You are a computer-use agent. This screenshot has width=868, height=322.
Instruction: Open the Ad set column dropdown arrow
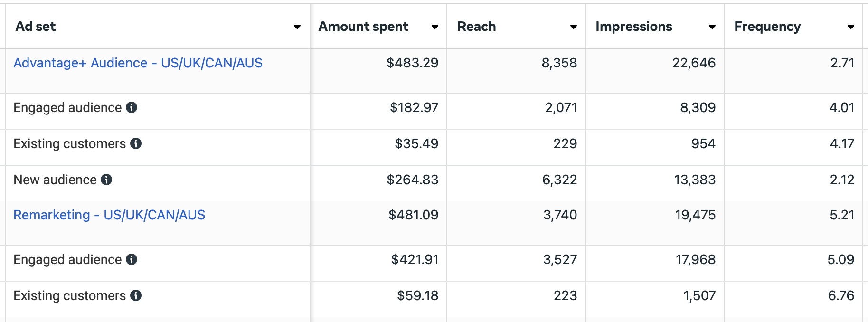pyautogui.click(x=297, y=27)
